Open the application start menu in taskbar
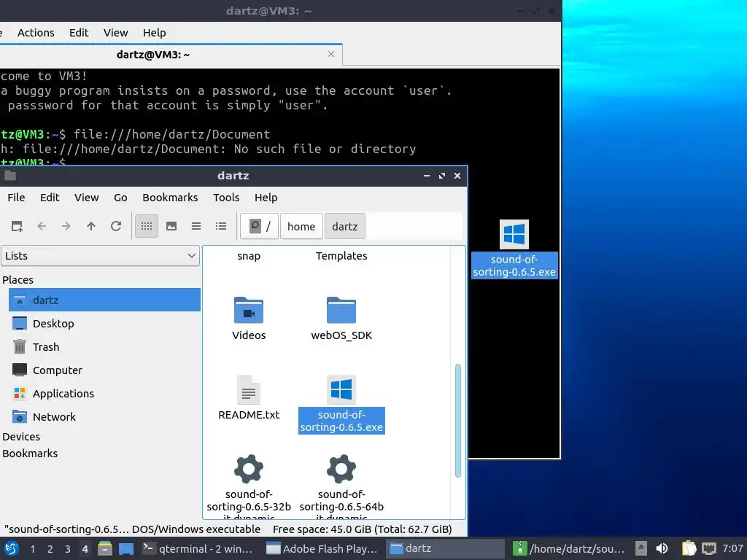 [x=12, y=548]
